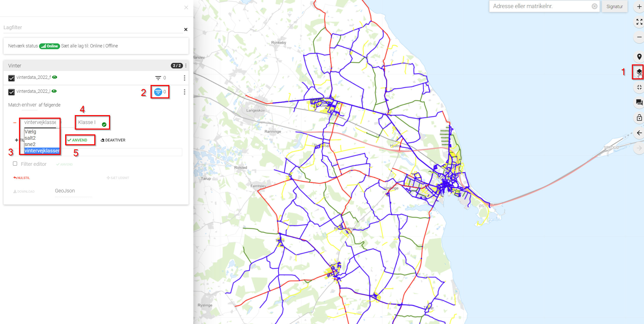The width and height of the screenshot is (644, 324).
Task: Click the zoom in plus button
Action: pos(639,7)
